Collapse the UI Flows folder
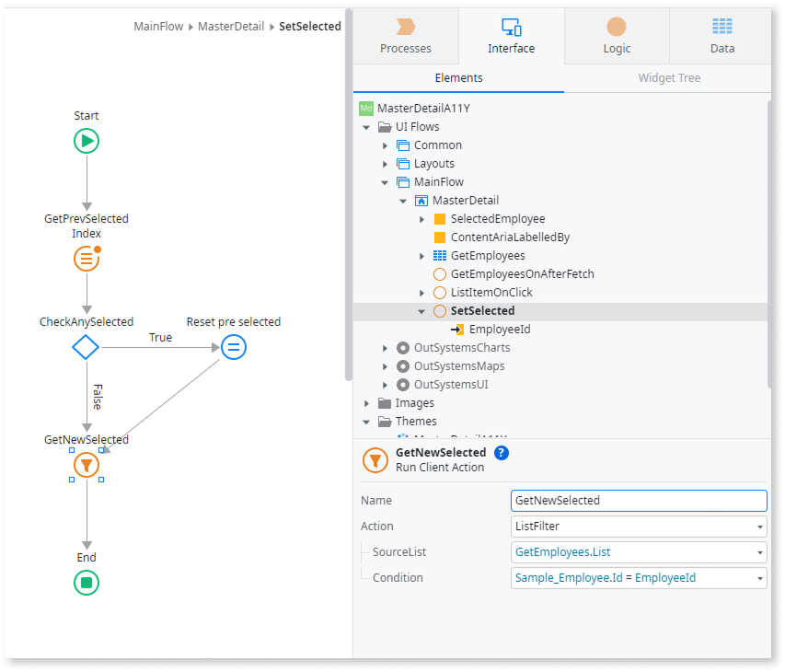The width and height of the screenshot is (785, 672). point(366,127)
